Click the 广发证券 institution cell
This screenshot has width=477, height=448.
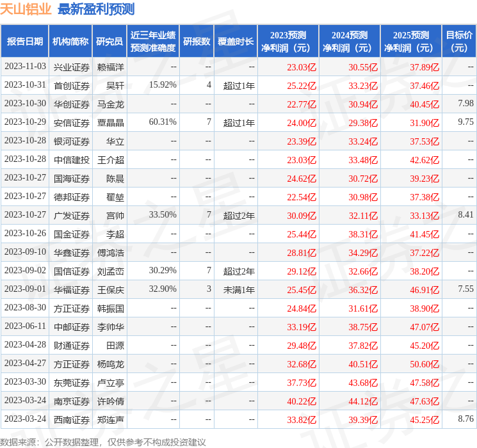[x=72, y=216]
